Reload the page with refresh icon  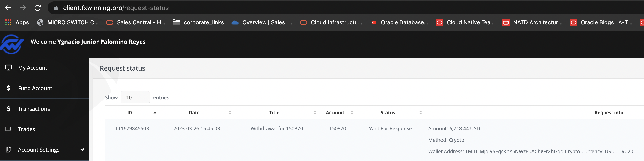click(x=38, y=8)
